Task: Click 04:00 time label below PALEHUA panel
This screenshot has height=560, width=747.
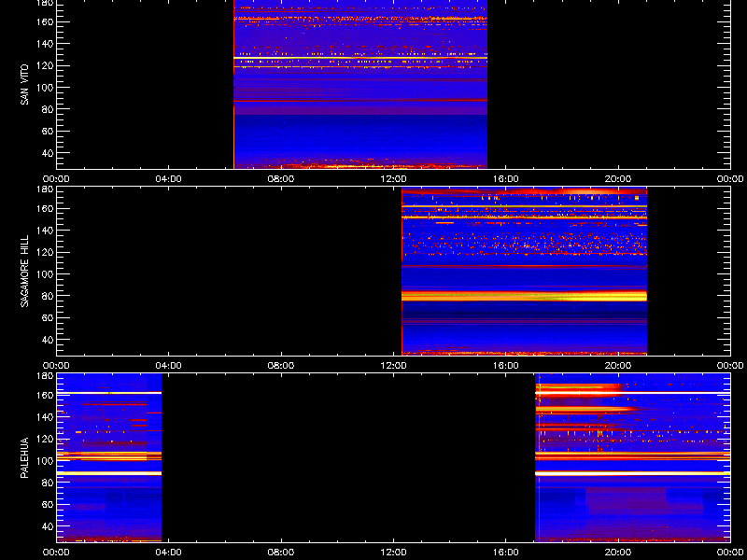Action: [x=169, y=553]
